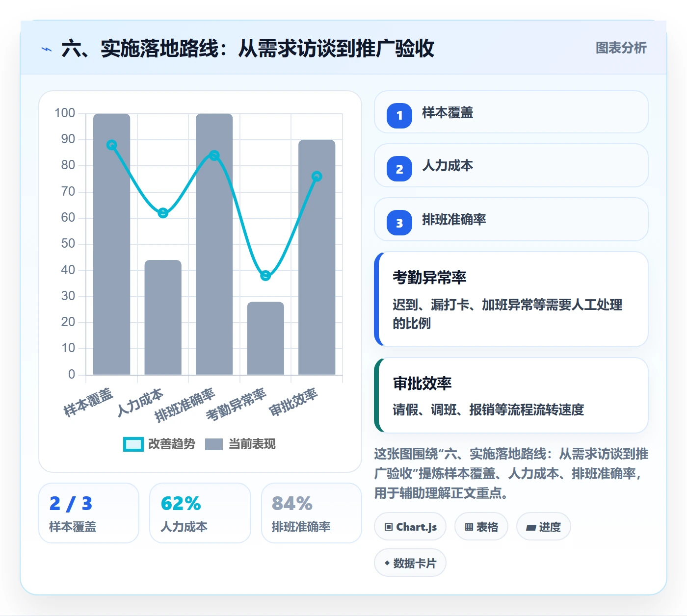This screenshot has width=687, height=616.
Task: Click the 表格 table tag
Action: pyautogui.click(x=481, y=527)
